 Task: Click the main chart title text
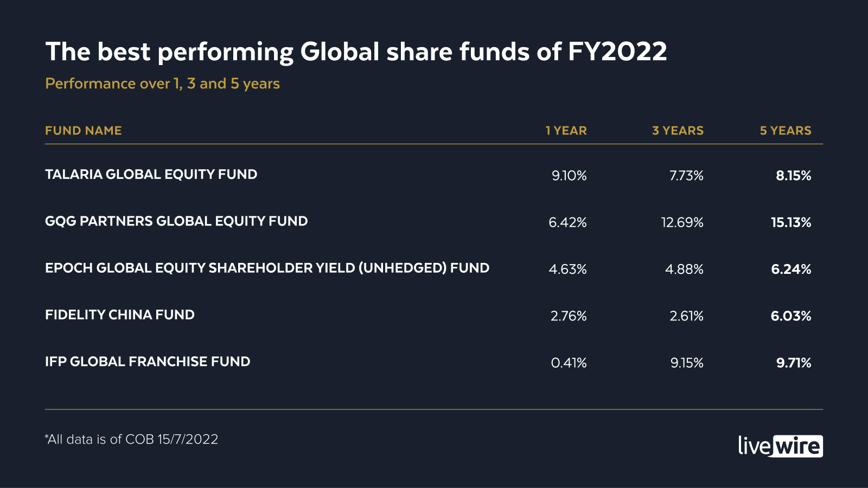(x=356, y=52)
